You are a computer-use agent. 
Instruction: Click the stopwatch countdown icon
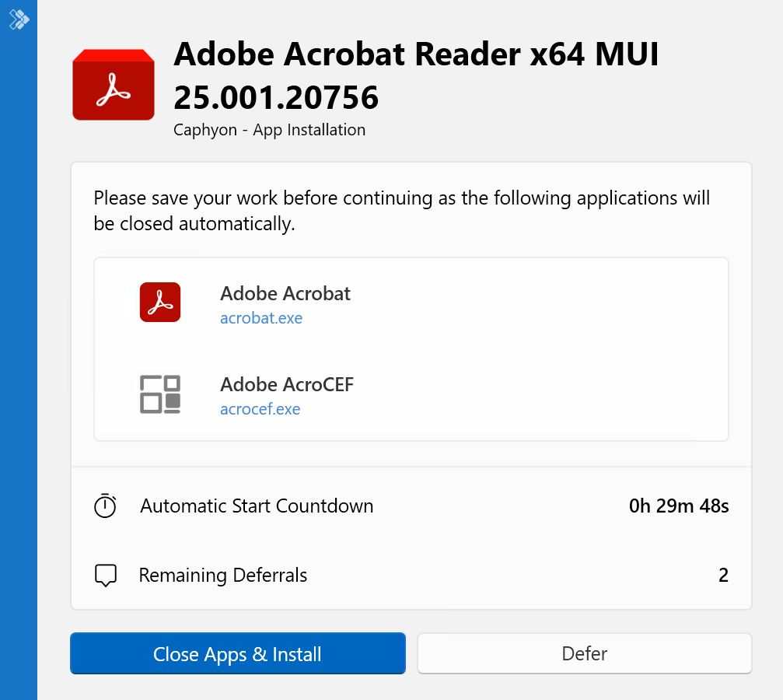point(106,506)
